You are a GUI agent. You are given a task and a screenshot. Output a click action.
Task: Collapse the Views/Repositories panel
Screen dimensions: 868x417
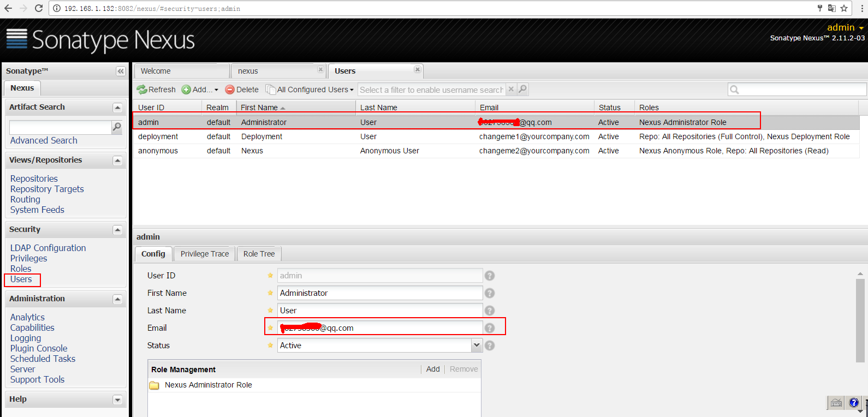tap(117, 160)
